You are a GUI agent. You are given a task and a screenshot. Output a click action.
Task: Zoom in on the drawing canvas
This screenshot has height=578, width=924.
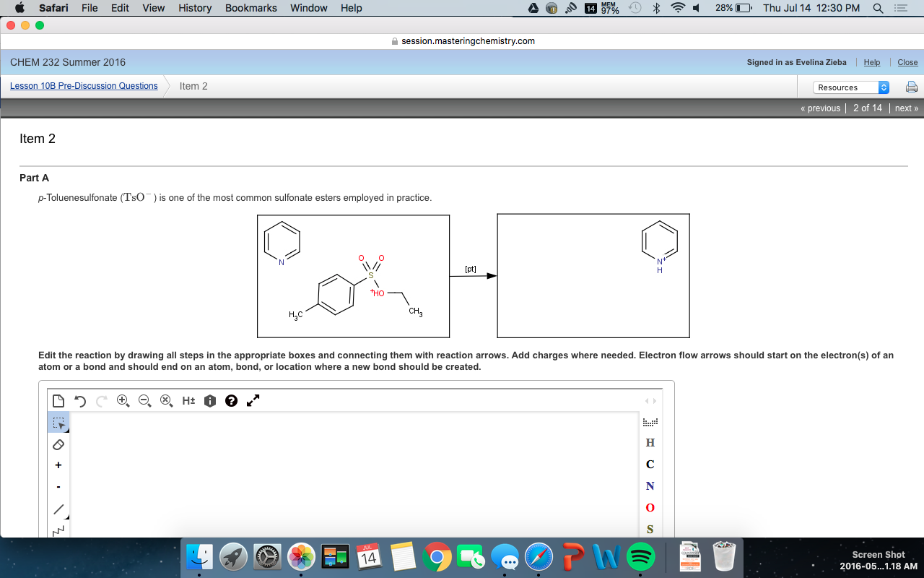tap(123, 400)
